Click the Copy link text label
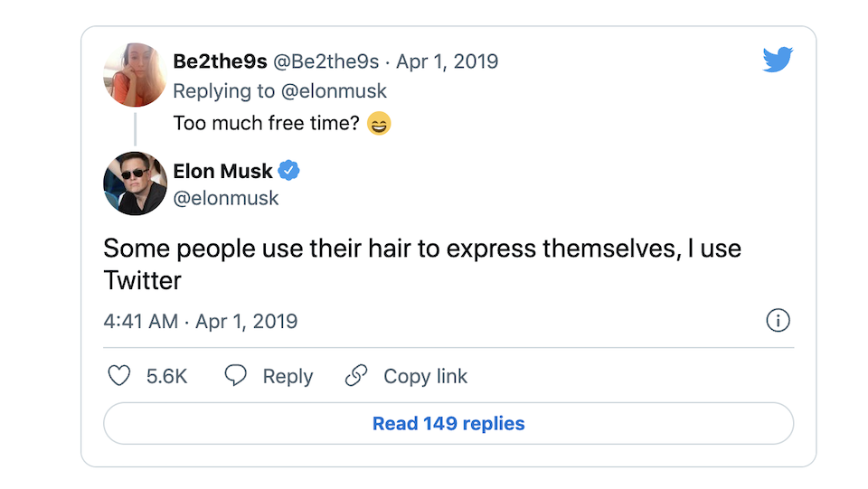Screen dimensions: 868x489 425,376
